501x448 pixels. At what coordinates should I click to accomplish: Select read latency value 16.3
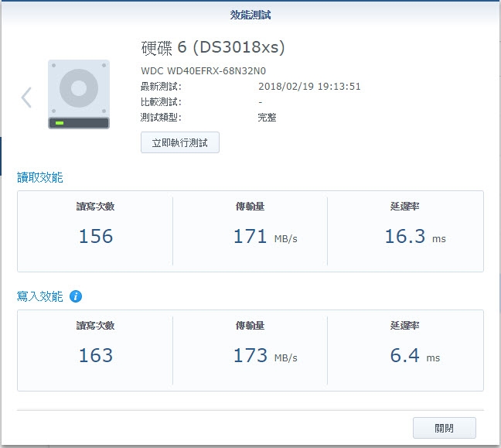(405, 236)
